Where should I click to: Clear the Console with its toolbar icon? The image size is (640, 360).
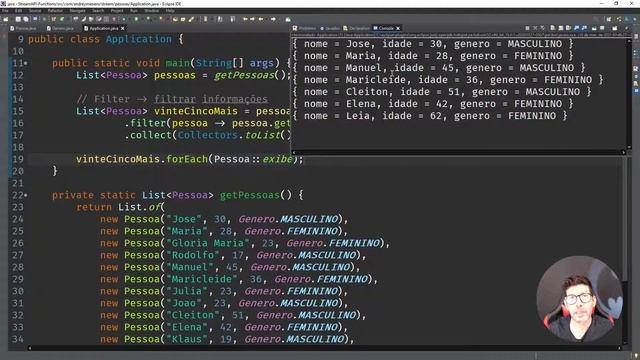[553, 28]
